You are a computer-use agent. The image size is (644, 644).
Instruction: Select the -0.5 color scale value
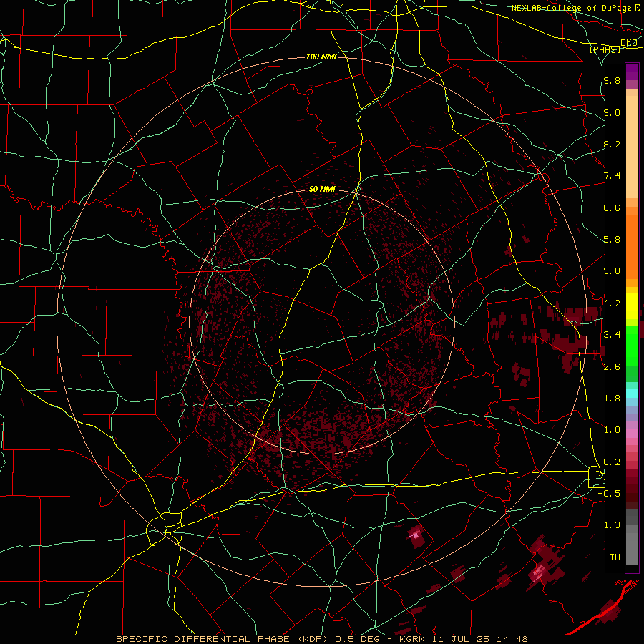tap(609, 494)
